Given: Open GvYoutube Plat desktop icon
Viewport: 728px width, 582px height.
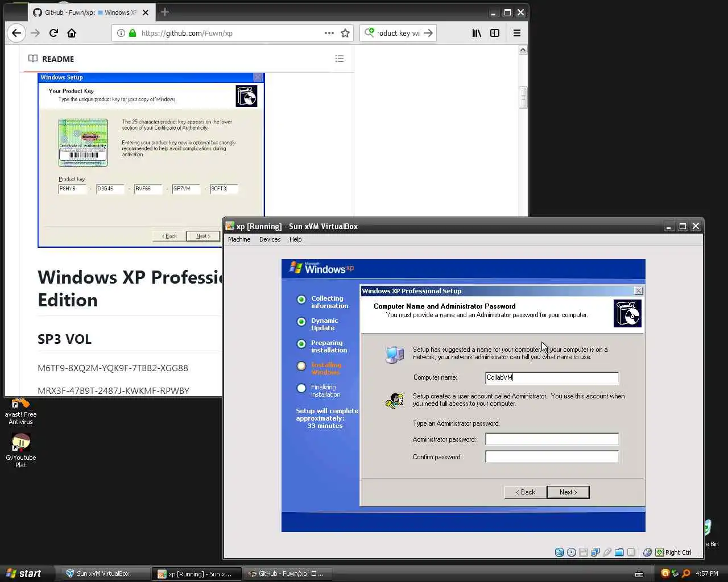Looking at the screenshot, I should 20,451.
